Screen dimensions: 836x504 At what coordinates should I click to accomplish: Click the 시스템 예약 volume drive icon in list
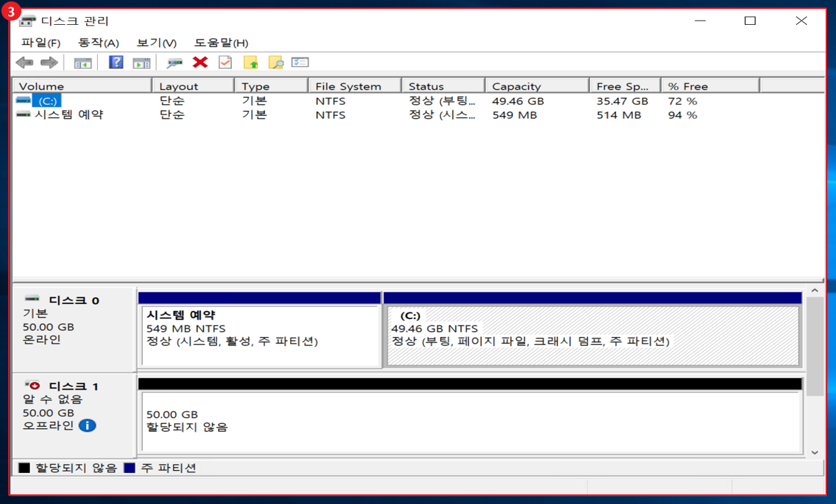23,114
